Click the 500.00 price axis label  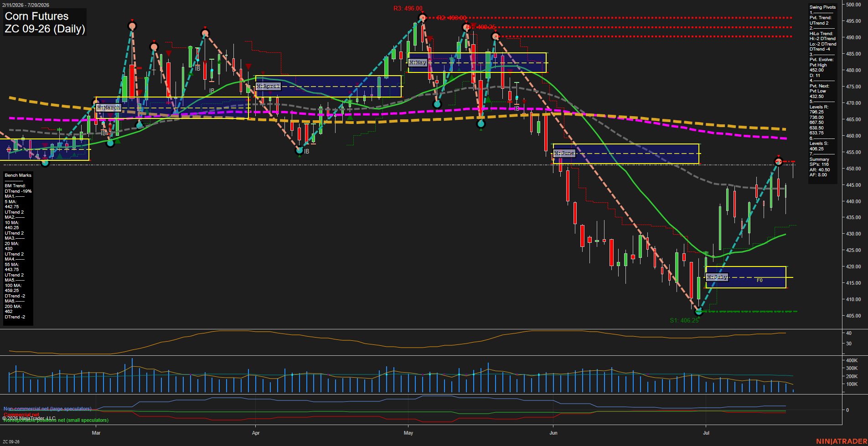853,5
